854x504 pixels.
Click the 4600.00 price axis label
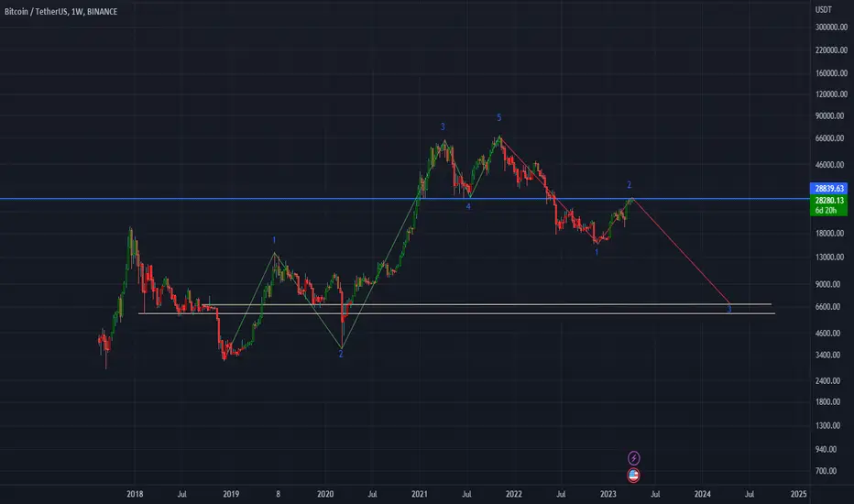point(827,334)
